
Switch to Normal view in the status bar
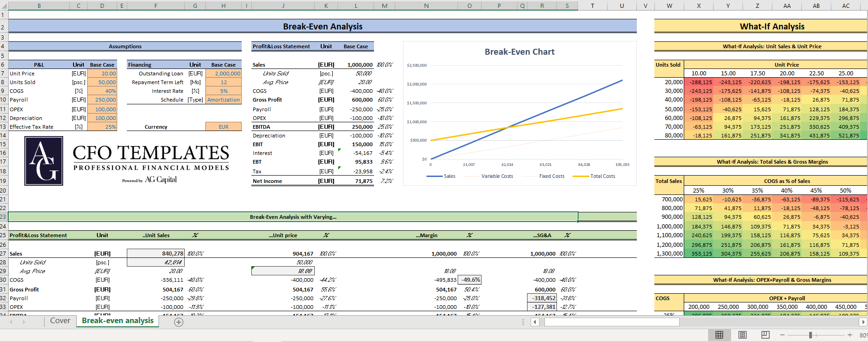pyautogui.click(x=720, y=335)
